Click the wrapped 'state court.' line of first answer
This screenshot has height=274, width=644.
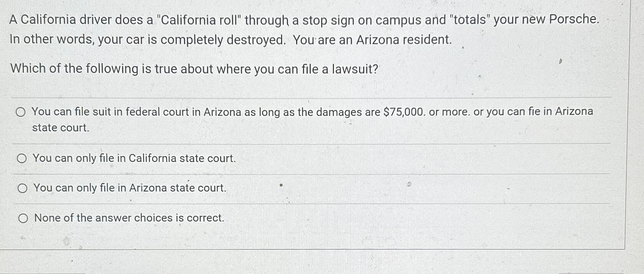click(x=61, y=128)
